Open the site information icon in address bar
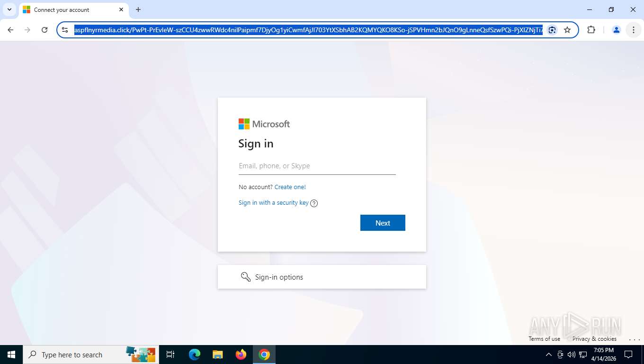This screenshot has width=644, height=364. 65,30
